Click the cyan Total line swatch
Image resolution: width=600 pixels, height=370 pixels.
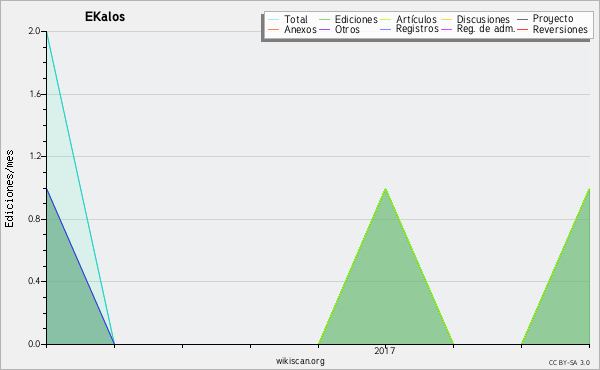pos(274,20)
